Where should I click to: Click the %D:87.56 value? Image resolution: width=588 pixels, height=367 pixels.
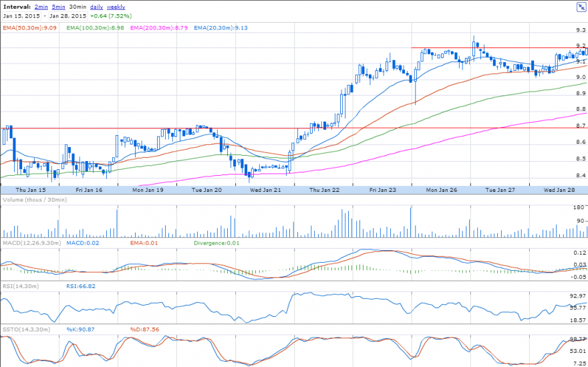[x=145, y=330]
